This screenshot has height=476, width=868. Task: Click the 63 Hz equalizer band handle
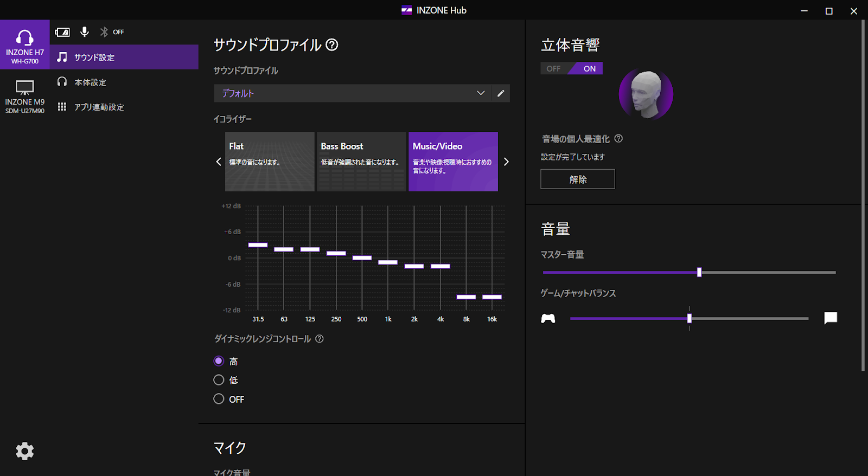pos(284,249)
